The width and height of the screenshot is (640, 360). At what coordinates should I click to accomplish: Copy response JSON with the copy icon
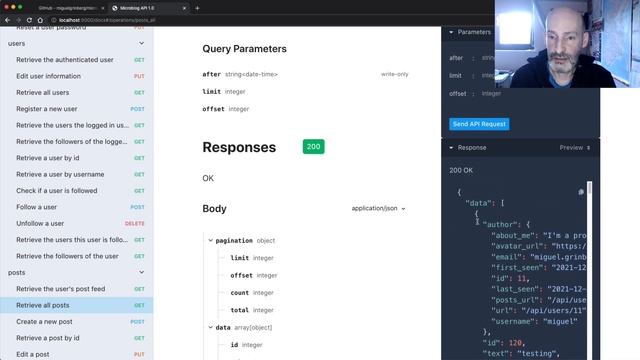581,192
